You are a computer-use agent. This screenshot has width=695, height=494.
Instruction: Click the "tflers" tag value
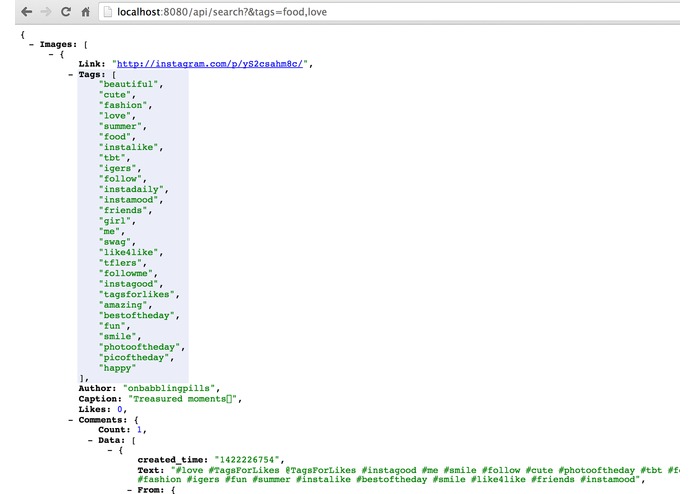(121, 263)
